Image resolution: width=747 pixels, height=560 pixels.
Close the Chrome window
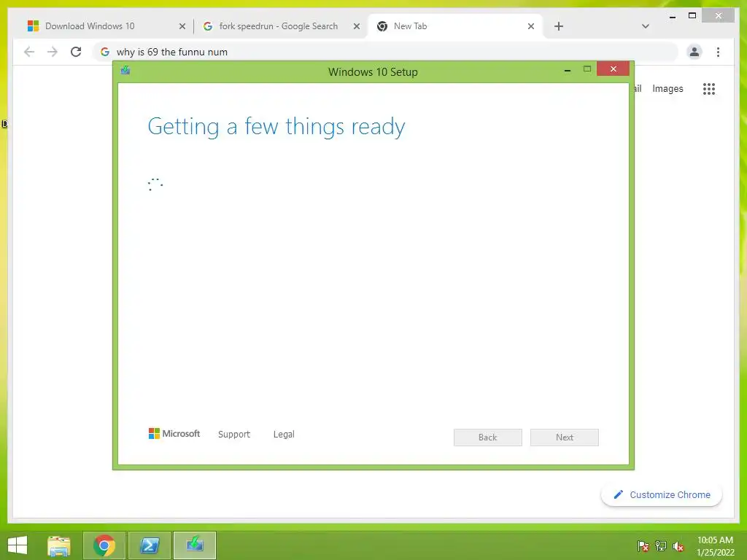coord(719,16)
